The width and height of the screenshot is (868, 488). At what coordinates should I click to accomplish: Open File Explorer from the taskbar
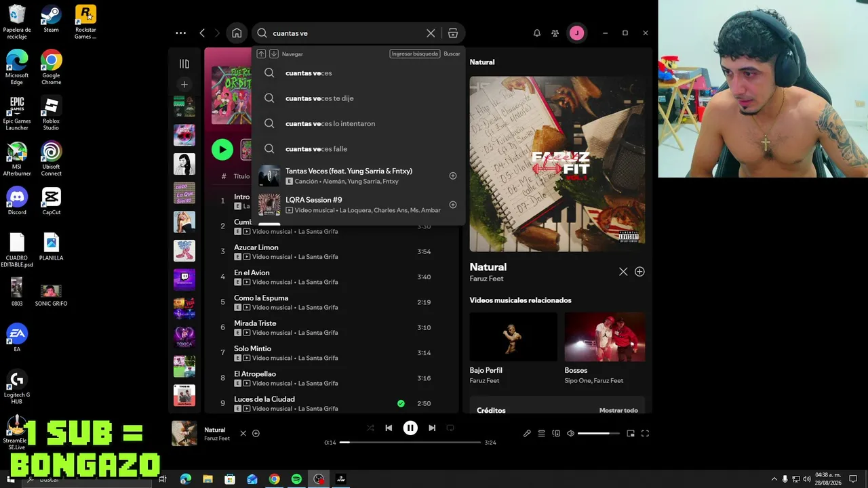tap(208, 479)
